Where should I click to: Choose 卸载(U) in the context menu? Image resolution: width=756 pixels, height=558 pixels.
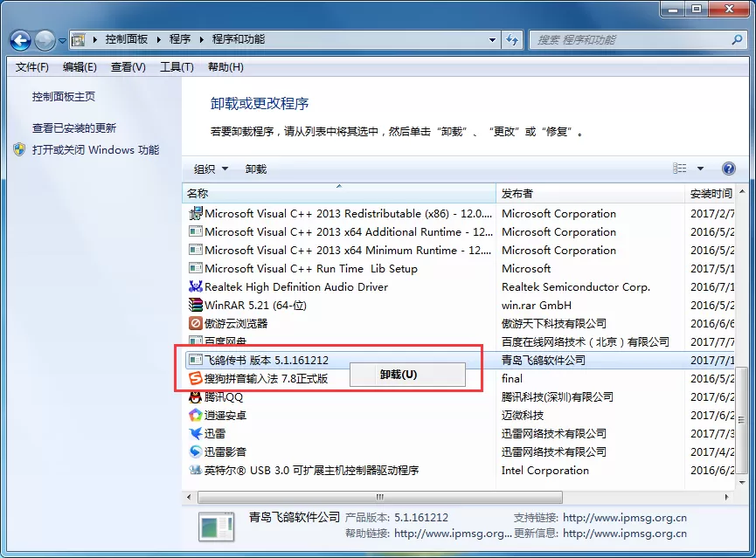pos(407,375)
